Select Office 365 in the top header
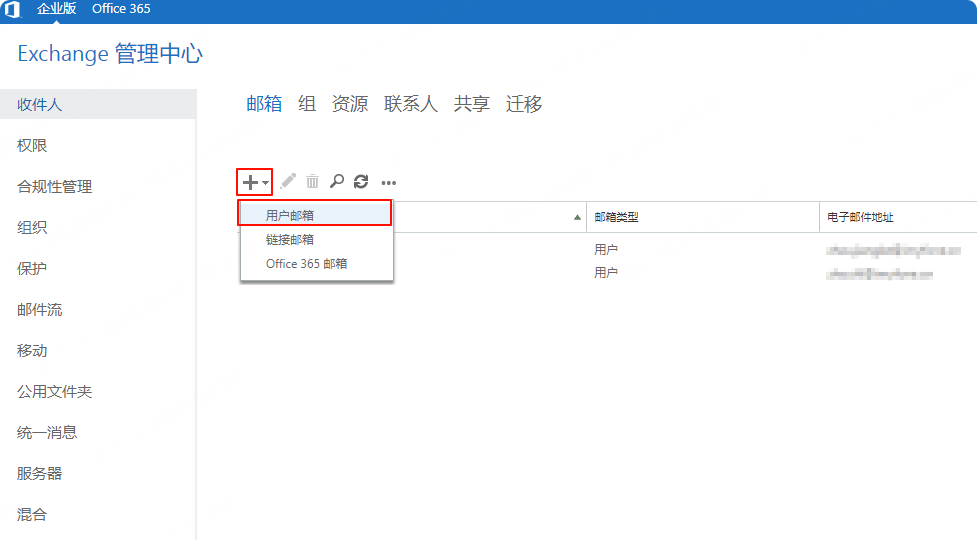Viewport: 977px width, 540px height. pyautogui.click(x=121, y=9)
